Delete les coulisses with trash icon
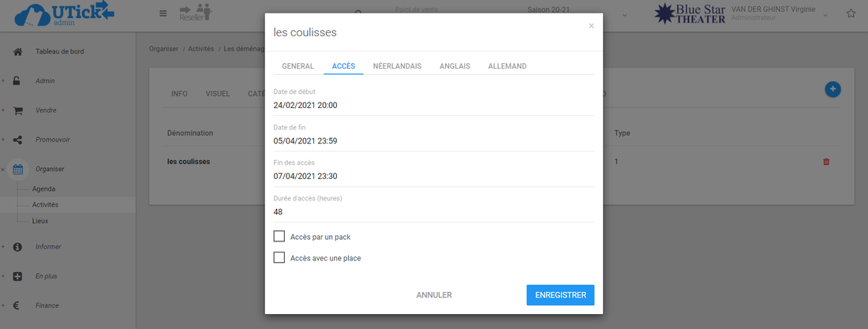The width and height of the screenshot is (868, 329). point(826,162)
